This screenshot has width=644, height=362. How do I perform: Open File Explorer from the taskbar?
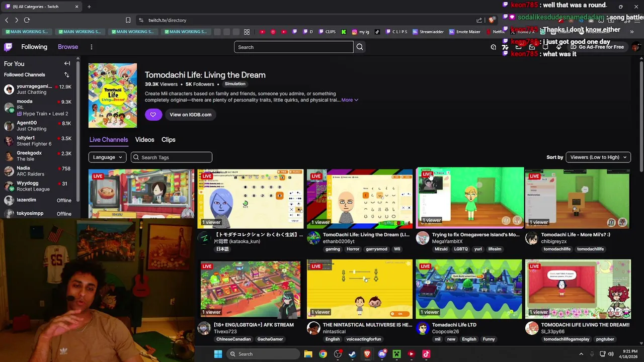pyautogui.click(x=308, y=354)
